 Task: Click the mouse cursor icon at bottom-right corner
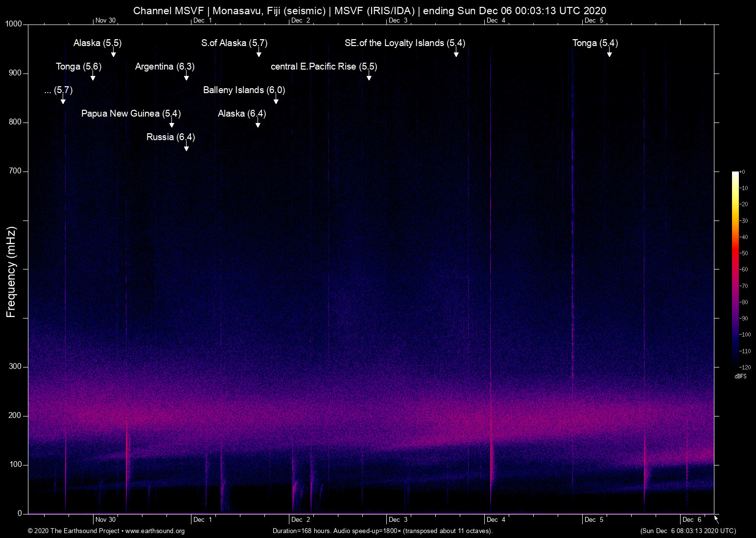pyautogui.click(x=716, y=519)
